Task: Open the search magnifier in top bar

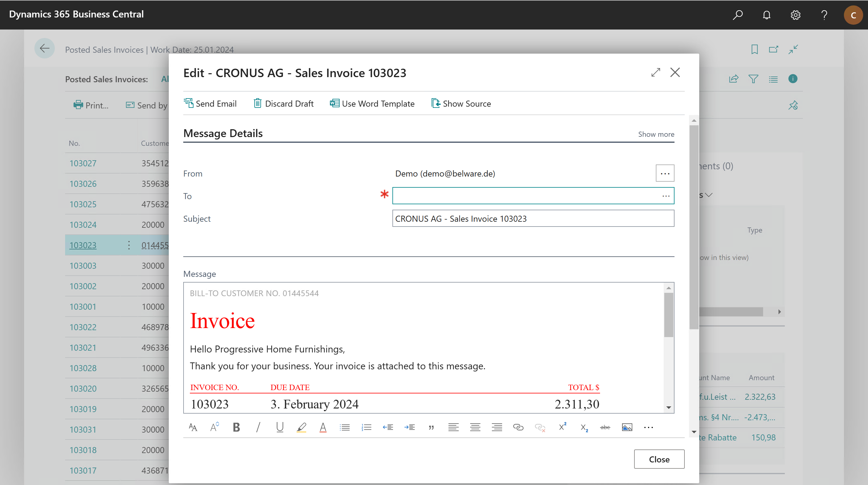Action: (x=737, y=15)
